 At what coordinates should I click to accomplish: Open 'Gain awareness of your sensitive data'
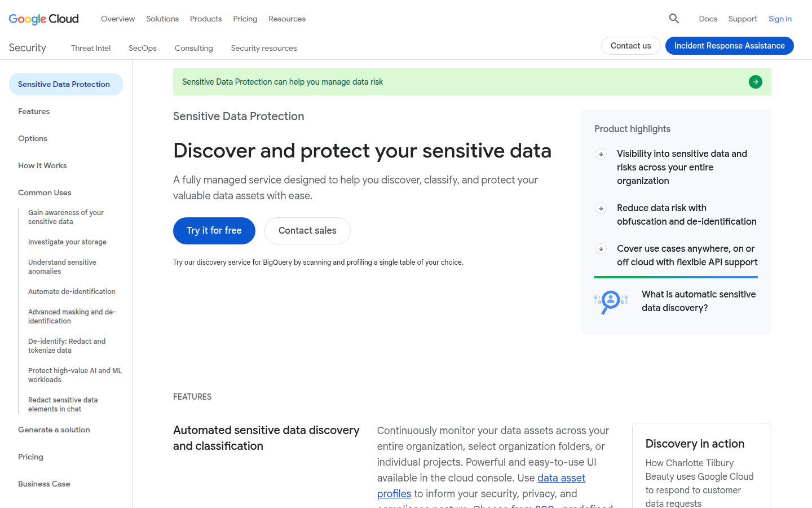point(66,217)
